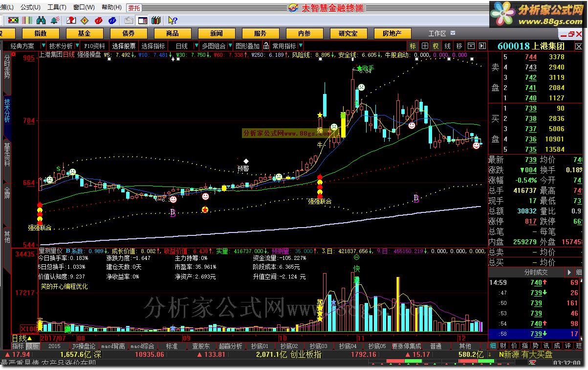The height and width of the screenshot is (370, 588).
Task: Open the 帮助(H) menu
Action: click(x=111, y=7)
